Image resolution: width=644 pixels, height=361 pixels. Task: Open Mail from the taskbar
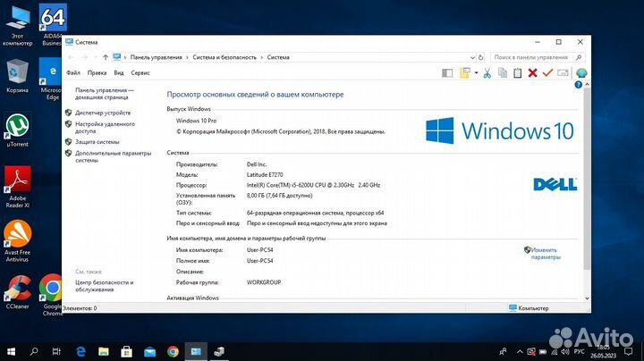point(150,351)
